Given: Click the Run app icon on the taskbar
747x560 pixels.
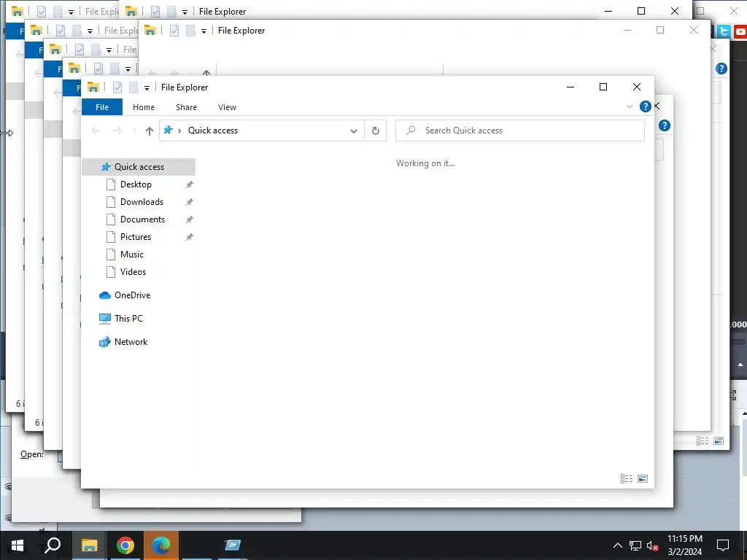Looking at the screenshot, I should point(233,545).
